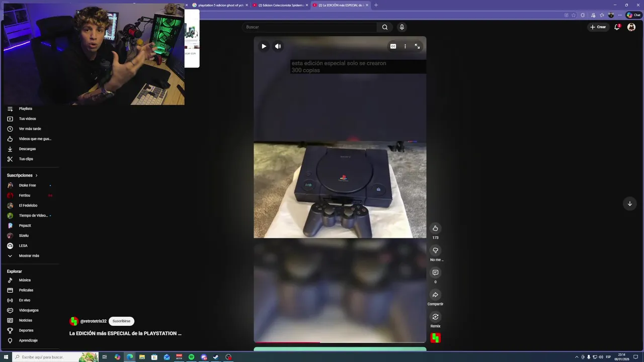The width and height of the screenshot is (644, 362).
Task: Click the Short's progress bar
Action: click(340, 342)
